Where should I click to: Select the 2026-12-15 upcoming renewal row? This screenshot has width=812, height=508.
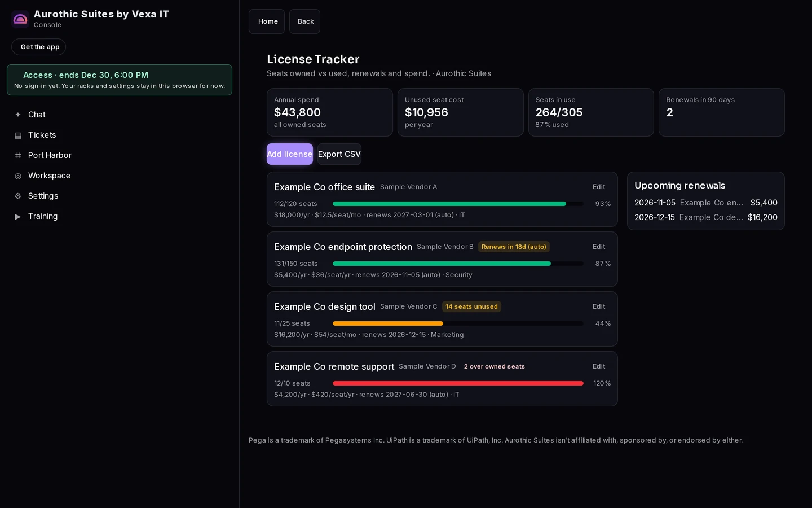tap(706, 217)
